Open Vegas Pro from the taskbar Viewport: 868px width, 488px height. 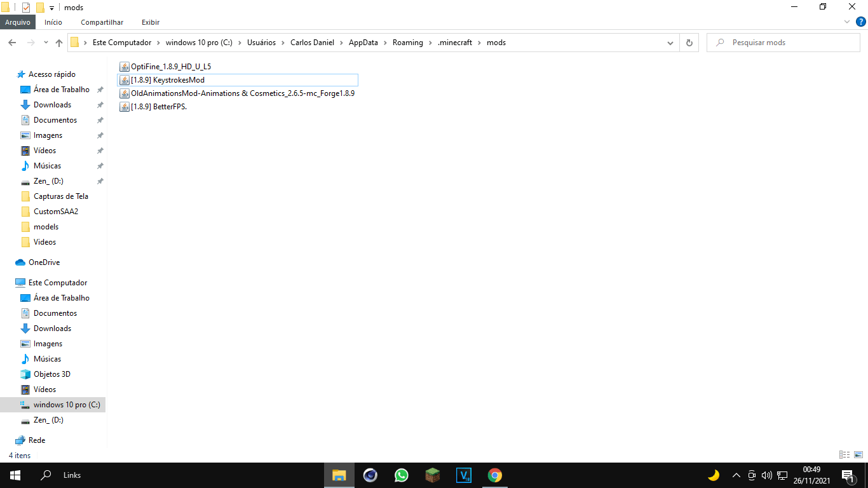464,475
